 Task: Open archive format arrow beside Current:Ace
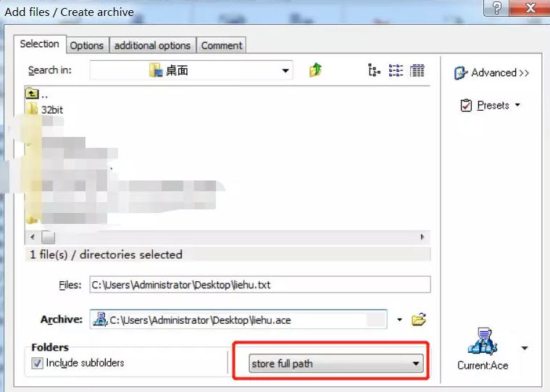pos(525,349)
